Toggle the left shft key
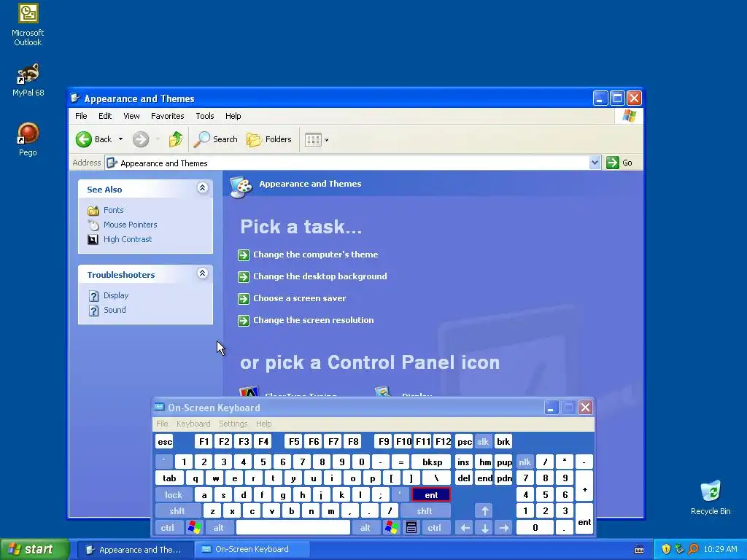Viewport: 747px width, 560px height. [177, 511]
